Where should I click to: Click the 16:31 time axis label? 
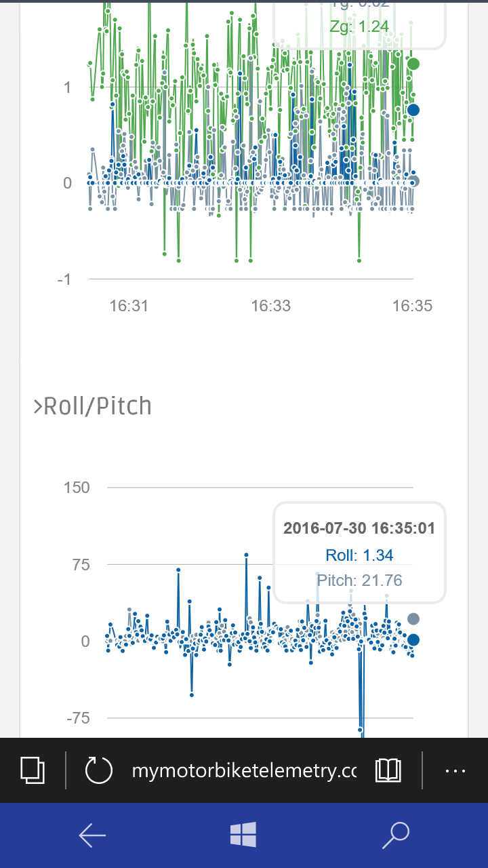(129, 306)
